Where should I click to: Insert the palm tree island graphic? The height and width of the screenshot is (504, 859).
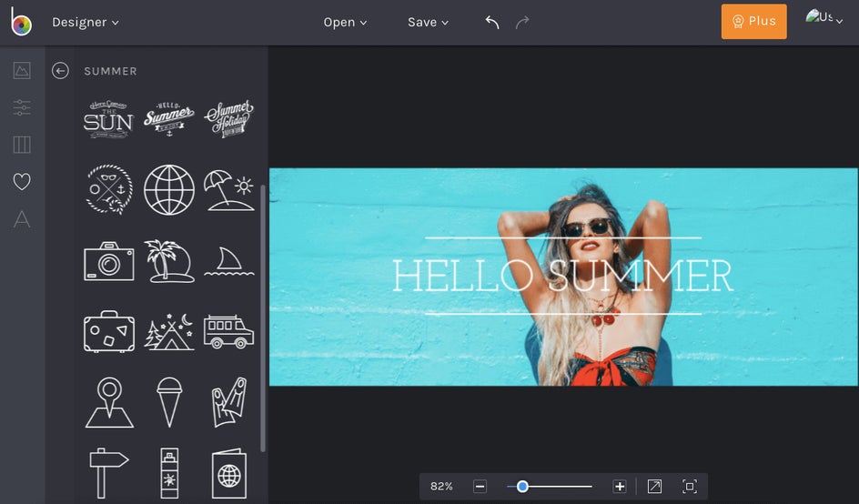169,261
